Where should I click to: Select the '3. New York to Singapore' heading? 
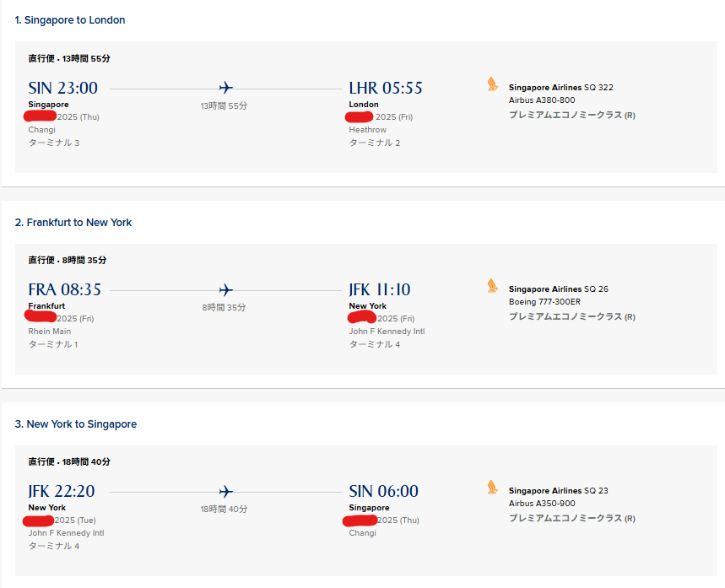76,423
